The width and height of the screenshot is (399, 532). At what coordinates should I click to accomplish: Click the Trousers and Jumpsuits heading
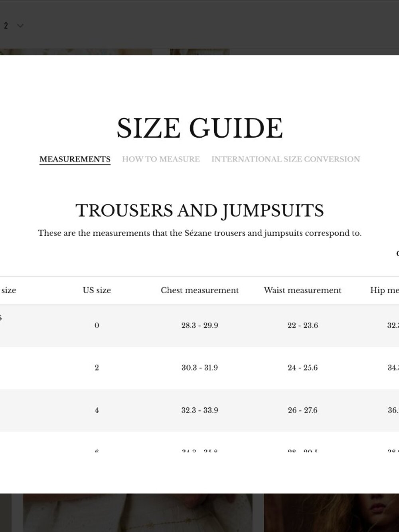click(x=199, y=211)
